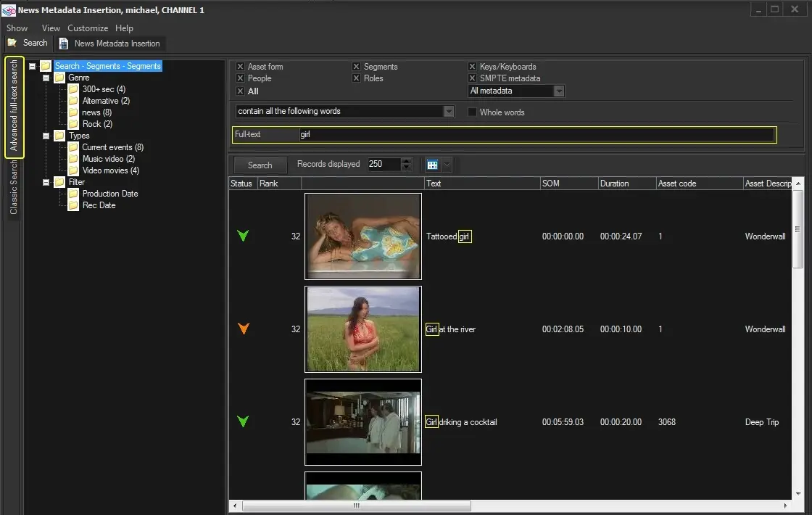Open the All metadata dropdown

coord(558,91)
